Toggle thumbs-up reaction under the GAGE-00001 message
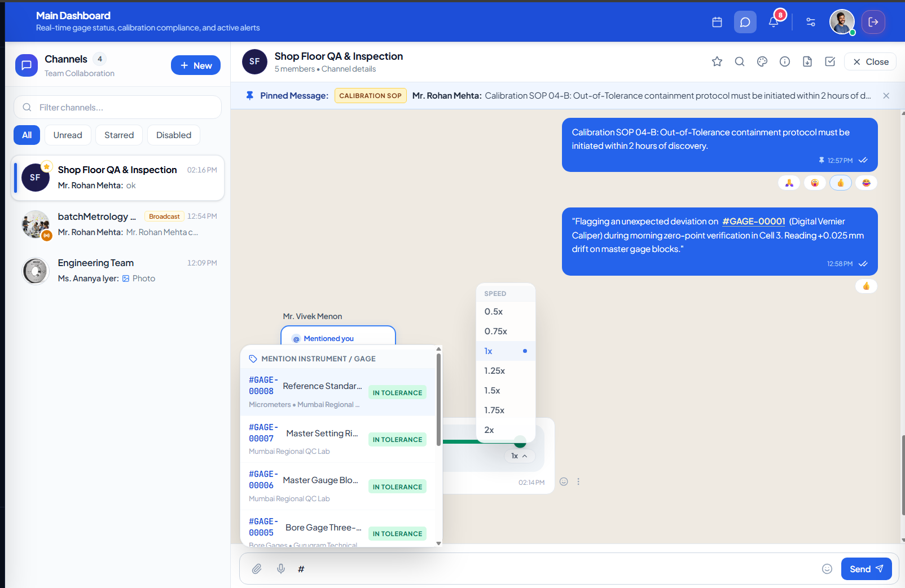 coord(866,286)
